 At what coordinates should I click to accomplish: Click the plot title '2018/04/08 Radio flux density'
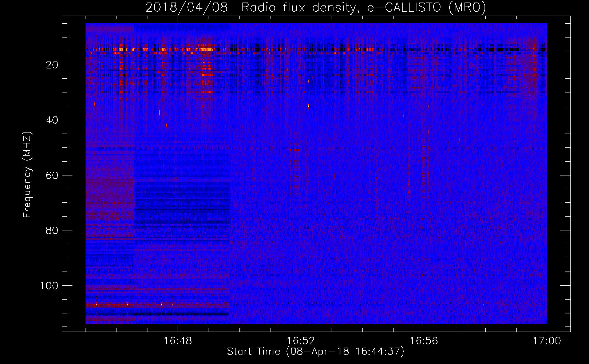(x=316, y=7)
